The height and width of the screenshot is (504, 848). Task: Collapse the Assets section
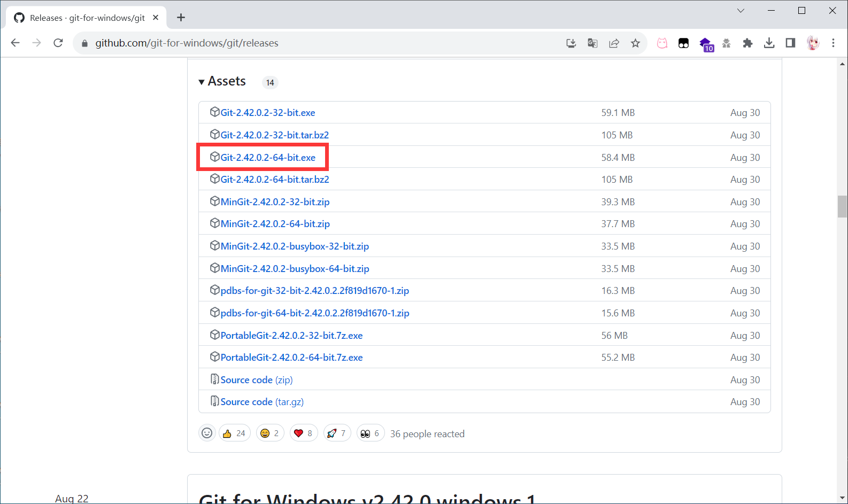point(222,81)
